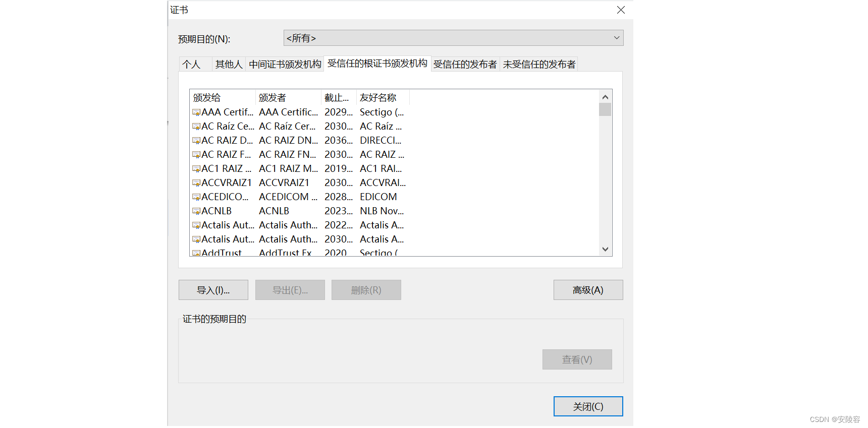The height and width of the screenshot is (428, 868).
Task: Click the certificate icon beside AC Raíz Ce...
Action: point(196,127)
